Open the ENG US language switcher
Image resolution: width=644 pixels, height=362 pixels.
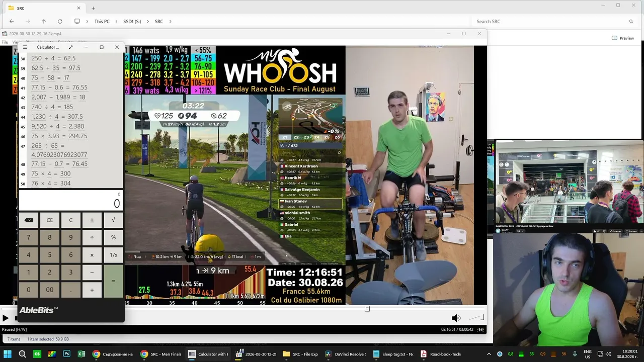[587, 354]
